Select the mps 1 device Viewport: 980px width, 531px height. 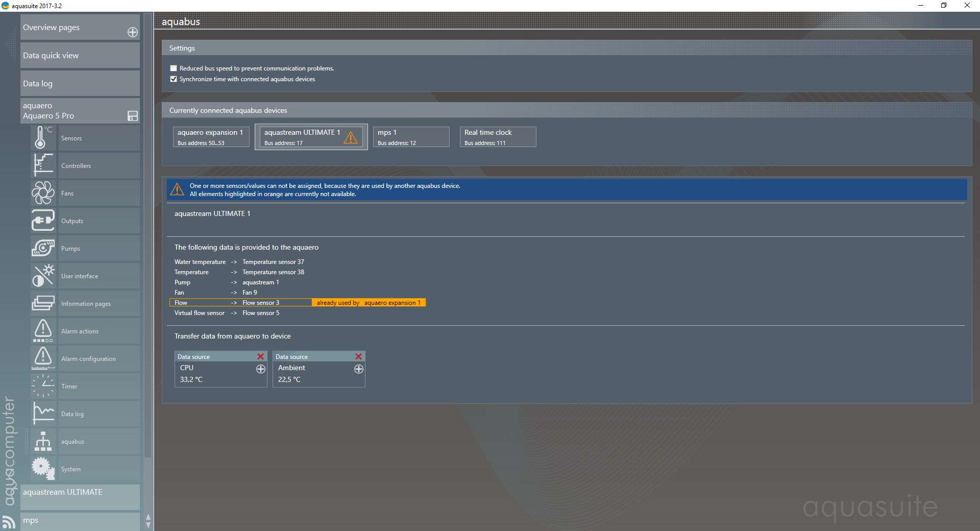tap(411, 137)
